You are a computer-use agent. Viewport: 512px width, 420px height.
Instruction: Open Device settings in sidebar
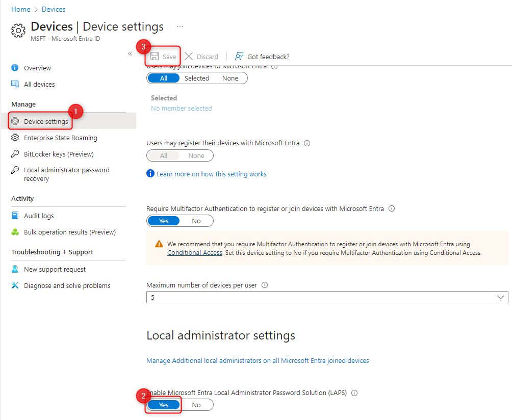point(46,121)
